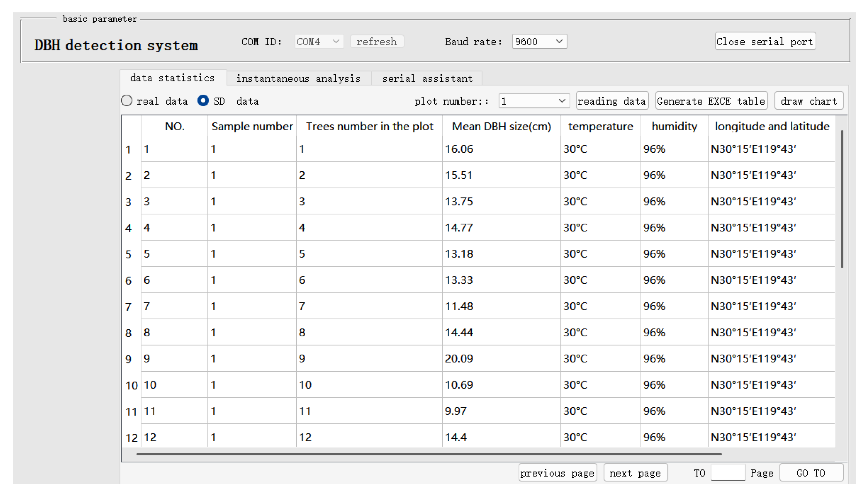Go to next page
Screen dimensions: 868x498
635,473
